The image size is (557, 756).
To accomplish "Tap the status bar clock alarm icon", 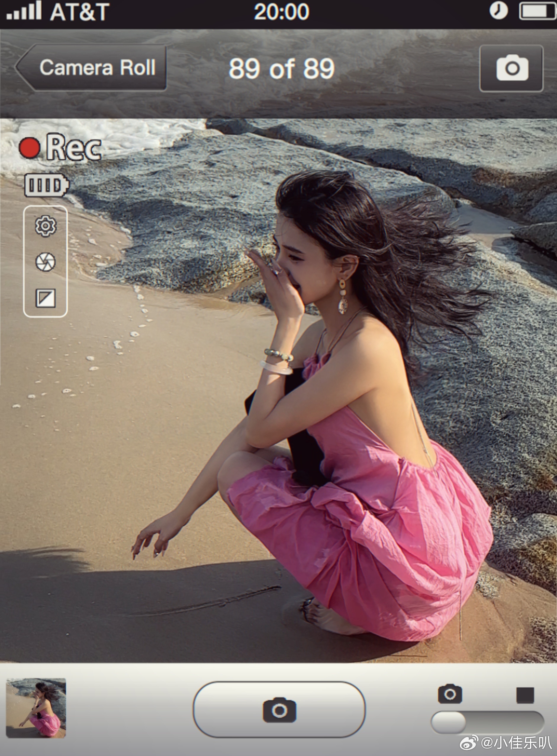I will pos(498,10).
